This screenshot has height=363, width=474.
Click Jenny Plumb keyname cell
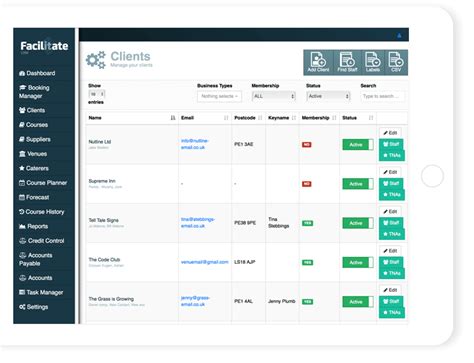282,301
